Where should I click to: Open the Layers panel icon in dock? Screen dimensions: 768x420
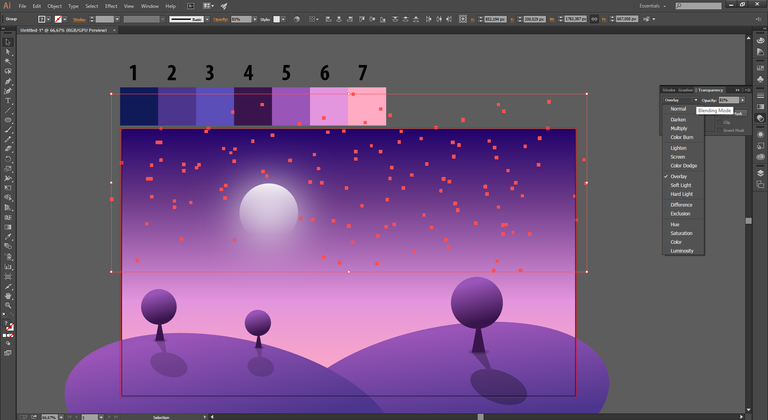[x=760, y=173]
